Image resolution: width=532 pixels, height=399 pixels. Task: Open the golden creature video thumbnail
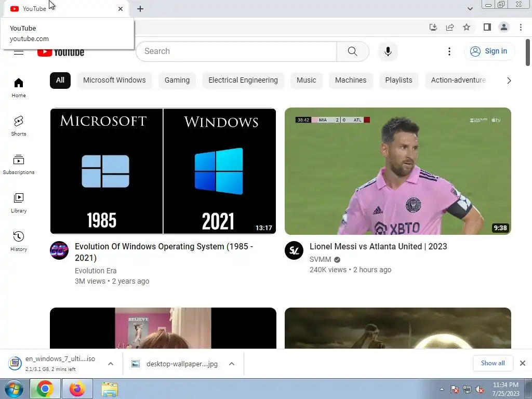pos(397,328)
